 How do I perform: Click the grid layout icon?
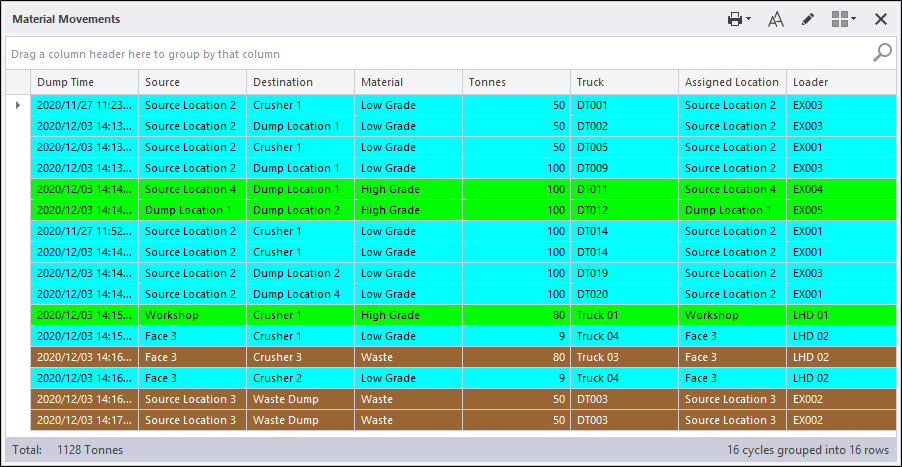pos(840,20)
